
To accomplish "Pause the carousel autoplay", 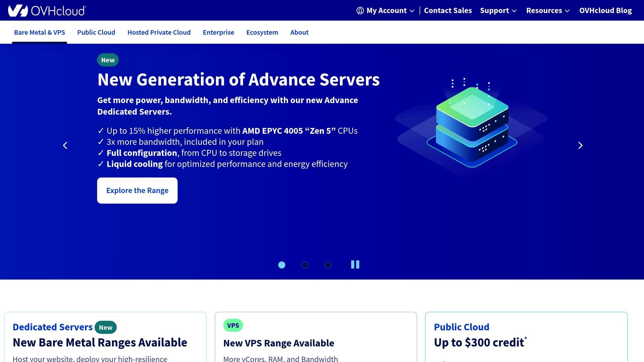I will click(x=355, y=265).
